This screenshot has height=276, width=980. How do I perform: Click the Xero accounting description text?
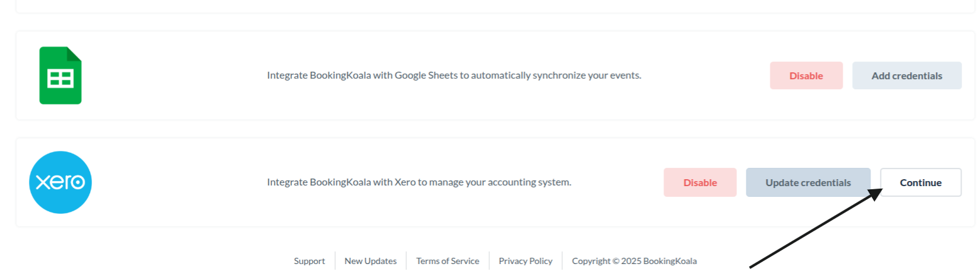click(419, 182)
